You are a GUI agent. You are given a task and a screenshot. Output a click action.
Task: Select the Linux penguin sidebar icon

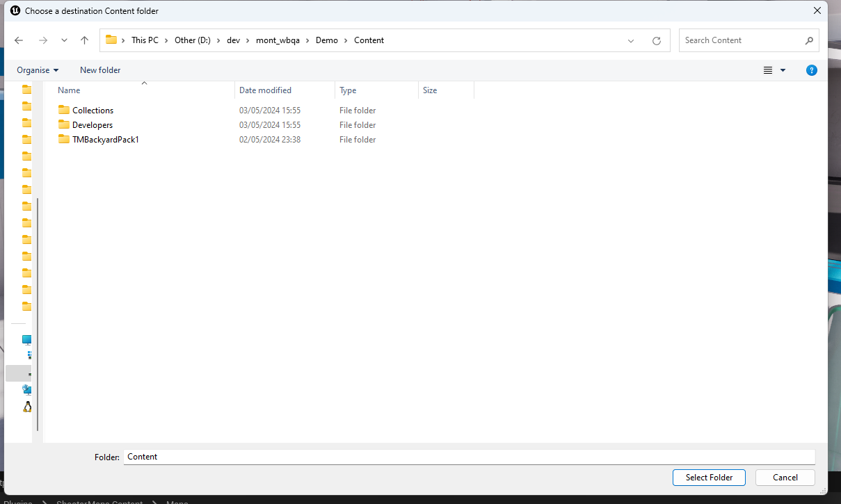(27, 407)
